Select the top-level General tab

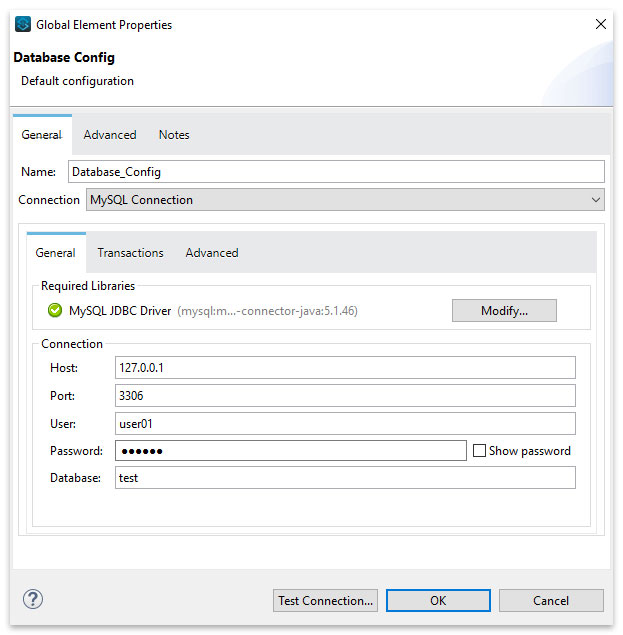[42, 135]
